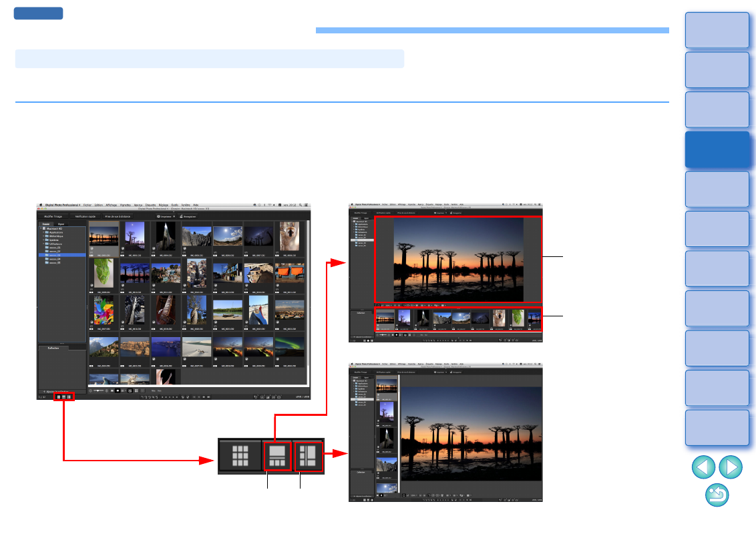Select the rocky cliffs thumbnail in the vertical filmstrip
This screenshot has height=534, width=756.
(387, 465)
